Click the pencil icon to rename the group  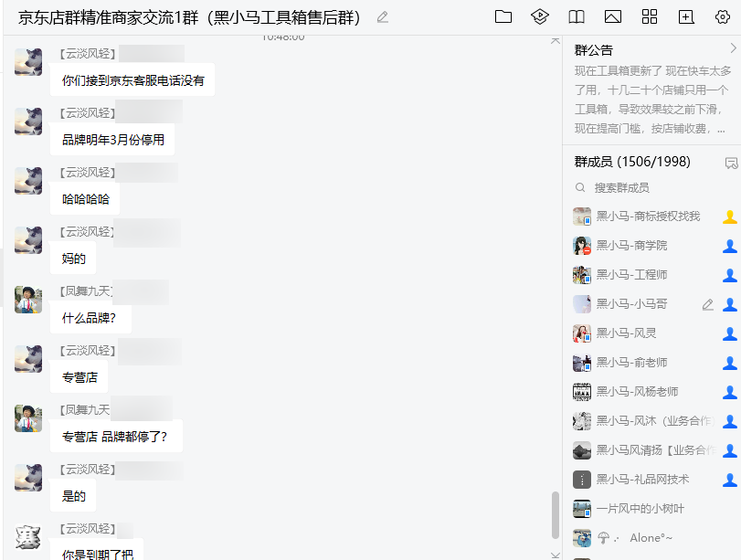382,17
